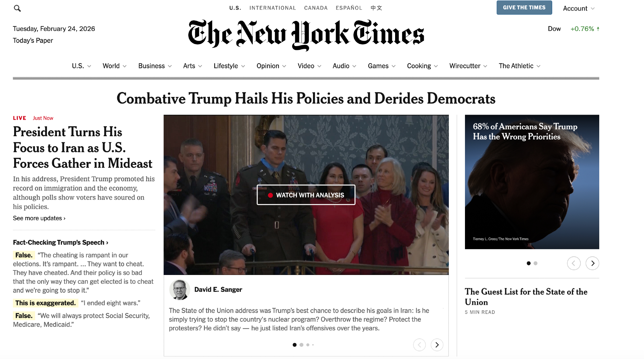Open Fact-Checking Trump's Speech link
644x359 pixels.
point(61,242)
